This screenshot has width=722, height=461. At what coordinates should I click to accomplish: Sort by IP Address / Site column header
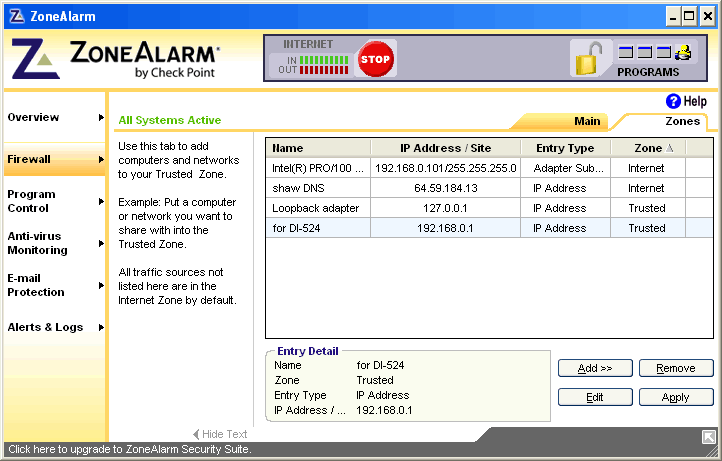pos(445,148)
